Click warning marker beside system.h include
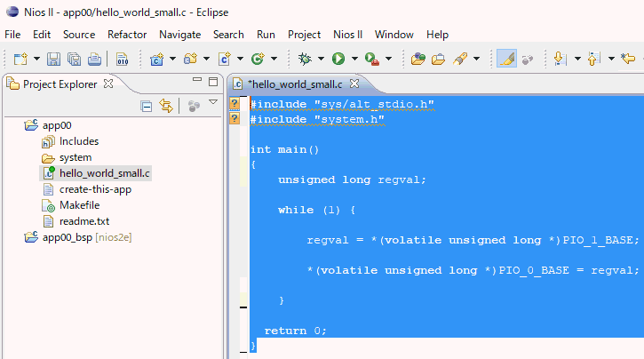Image resolution: width=644 pixels, height=359 pixels. coord(235,118)
